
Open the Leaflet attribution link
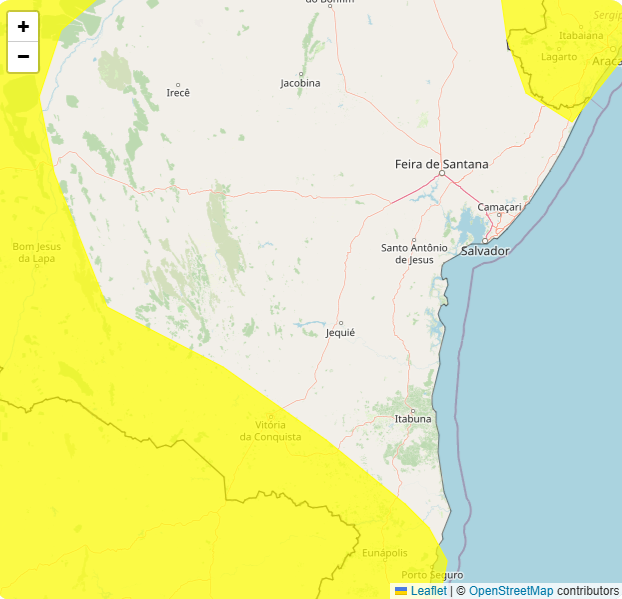(x=429, y=591)
